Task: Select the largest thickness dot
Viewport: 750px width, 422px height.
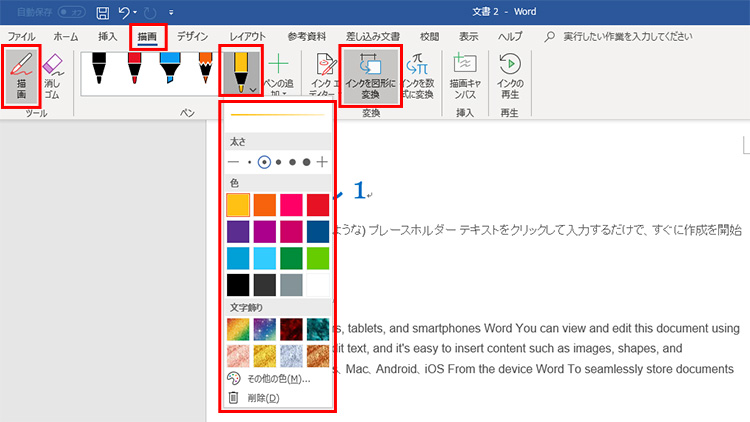Action: tap(306, 162)
